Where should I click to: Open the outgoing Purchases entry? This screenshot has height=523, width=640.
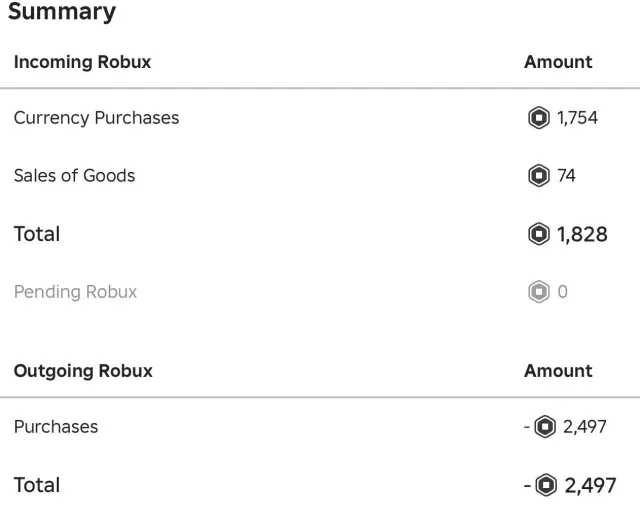pos(56,427)
